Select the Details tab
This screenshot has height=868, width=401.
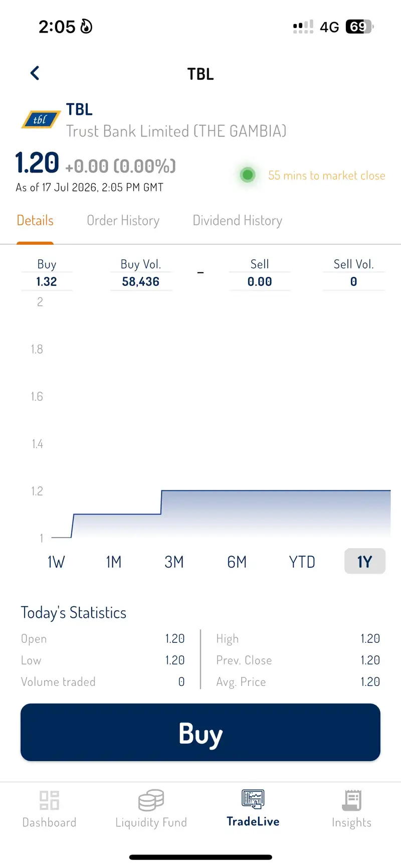pos(35,221)
